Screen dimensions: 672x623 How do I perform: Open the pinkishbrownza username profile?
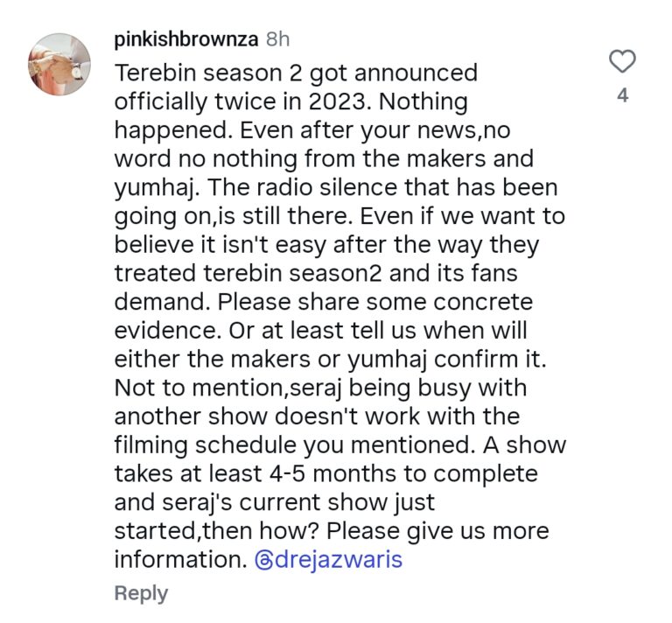[185, 39]
